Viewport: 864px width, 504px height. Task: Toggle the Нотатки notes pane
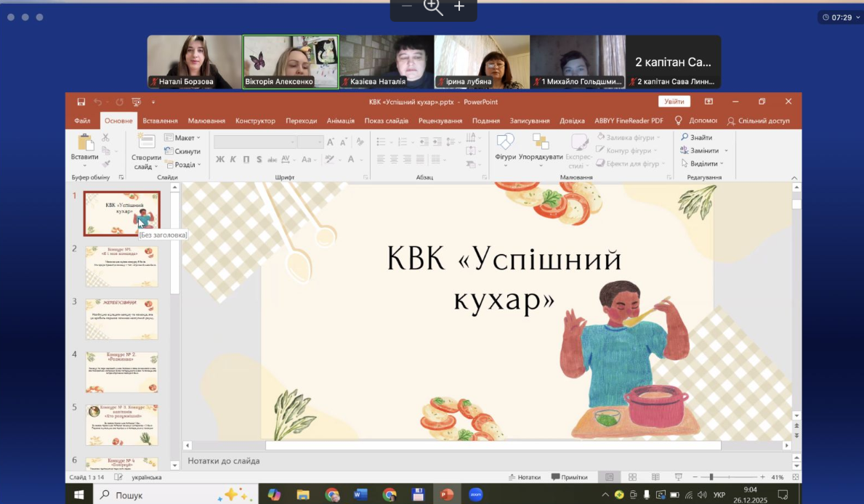[x=524, y=477]
